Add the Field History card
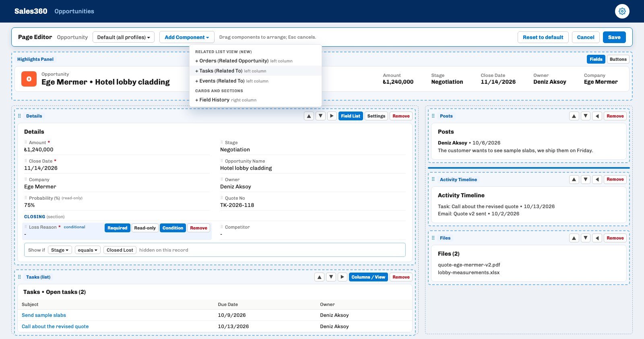The width and height of the screenshot is (644, 339). 256,100
